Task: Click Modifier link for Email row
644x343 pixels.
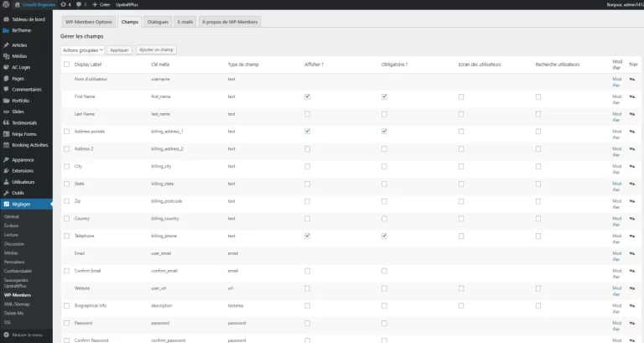Action: pyautogui.click(x=616, y=257)
